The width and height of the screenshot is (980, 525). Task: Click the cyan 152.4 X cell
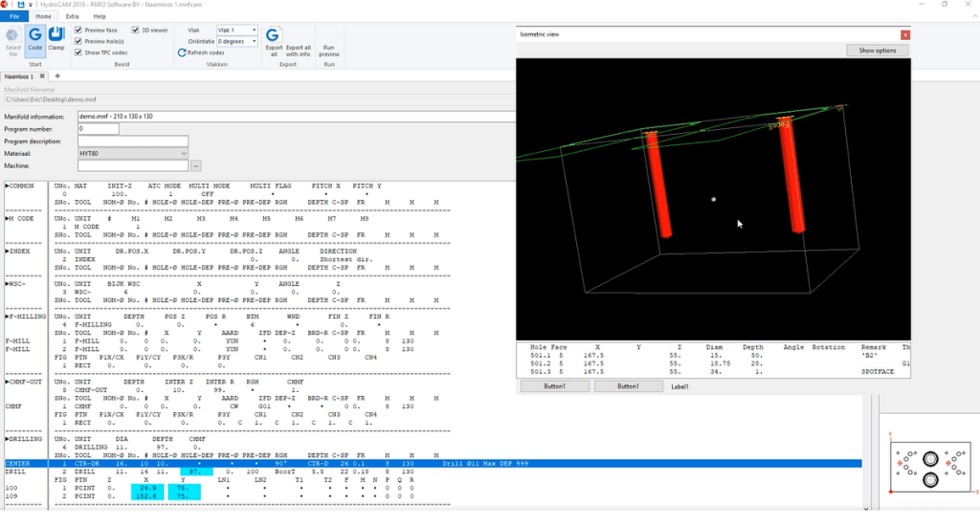pyautogui.click(x=147, y=496)
